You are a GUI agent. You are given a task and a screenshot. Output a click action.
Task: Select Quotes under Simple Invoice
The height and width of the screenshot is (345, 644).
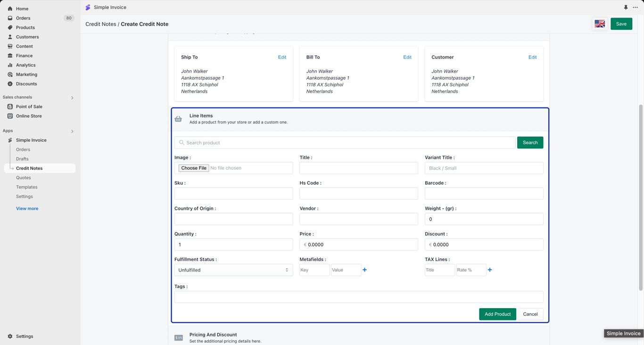click(x=24, y=178)
